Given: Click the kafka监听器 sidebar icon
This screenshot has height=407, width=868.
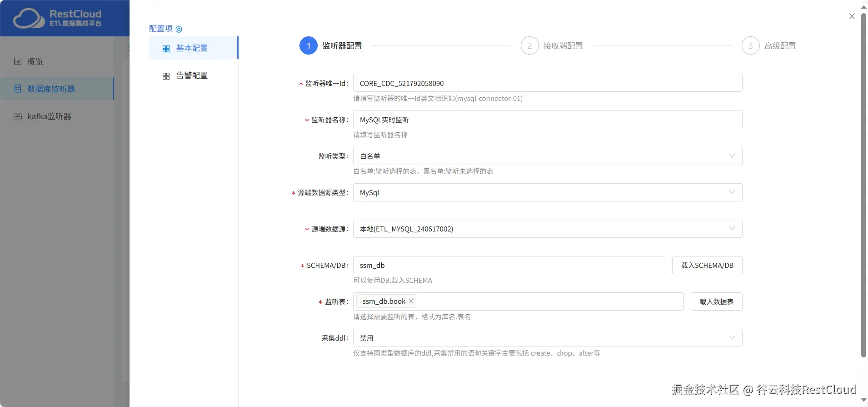Looking at the screenshot, I should point(18,116).
